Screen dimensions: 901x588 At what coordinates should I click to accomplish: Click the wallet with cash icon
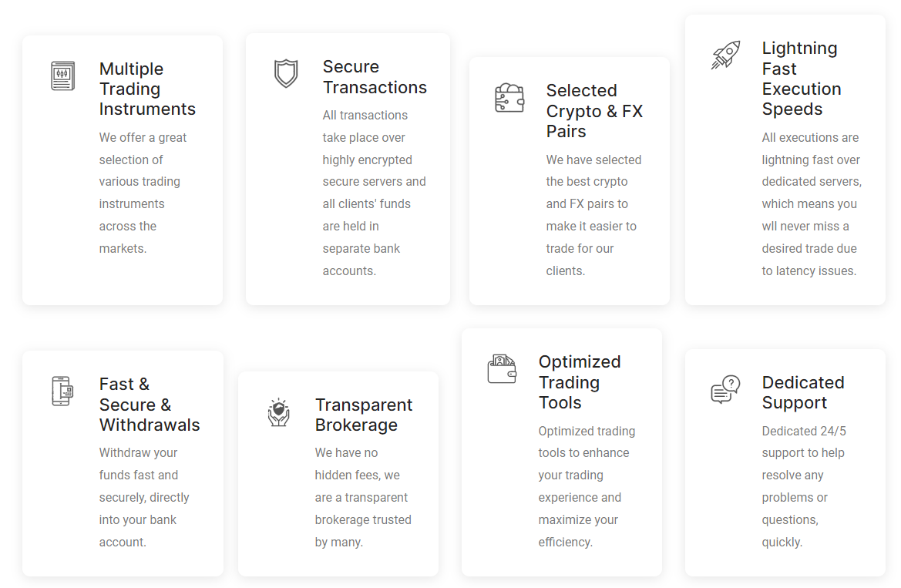[502, 369]
